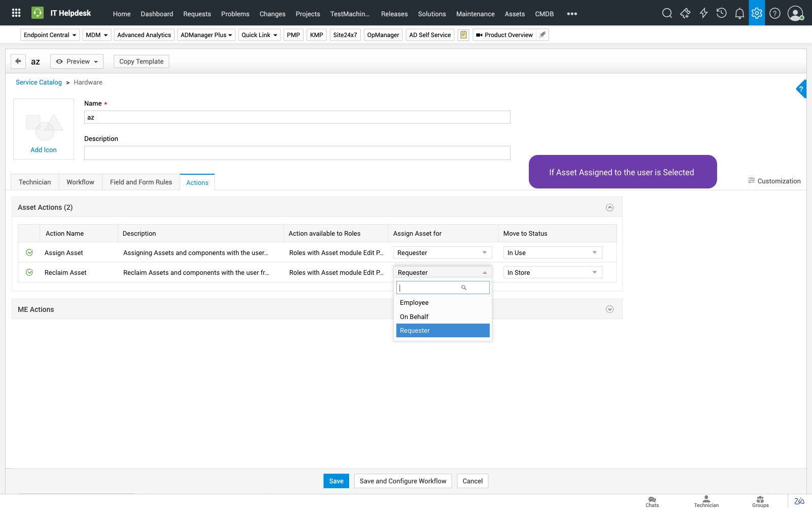The height and width of the screenshot is (508, 812).
Task: Select Requester in the open dropdown list
Action: [443, 330]
